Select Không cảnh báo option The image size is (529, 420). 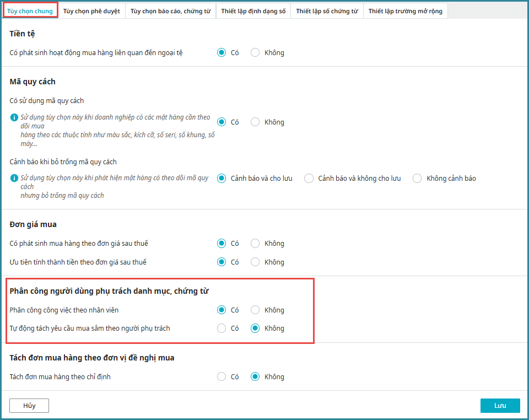417,179
